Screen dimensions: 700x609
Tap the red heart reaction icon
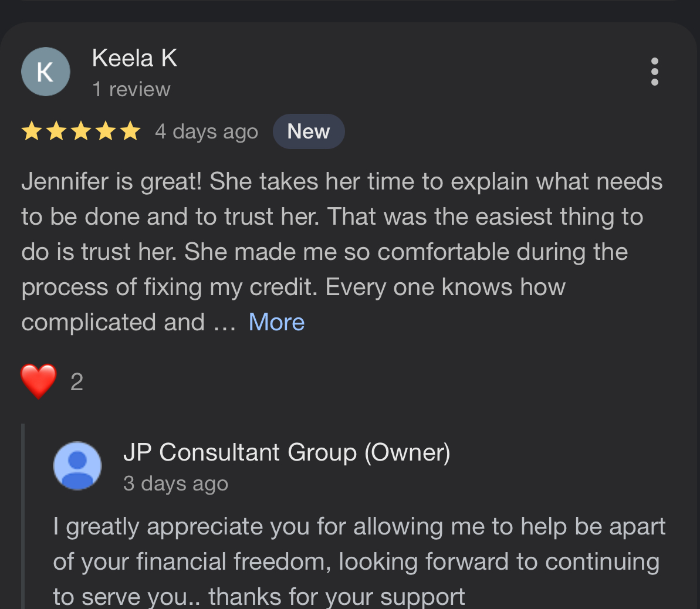point(39,381)
